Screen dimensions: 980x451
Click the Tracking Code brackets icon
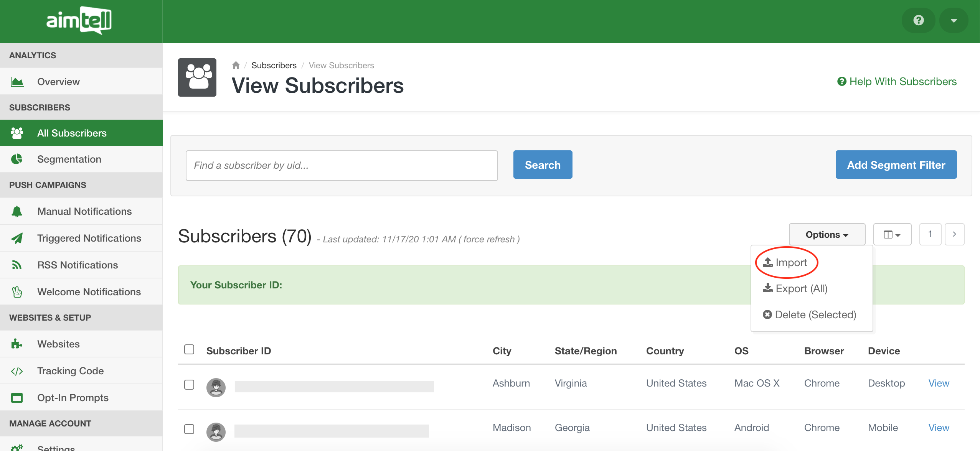pos(17,371)
